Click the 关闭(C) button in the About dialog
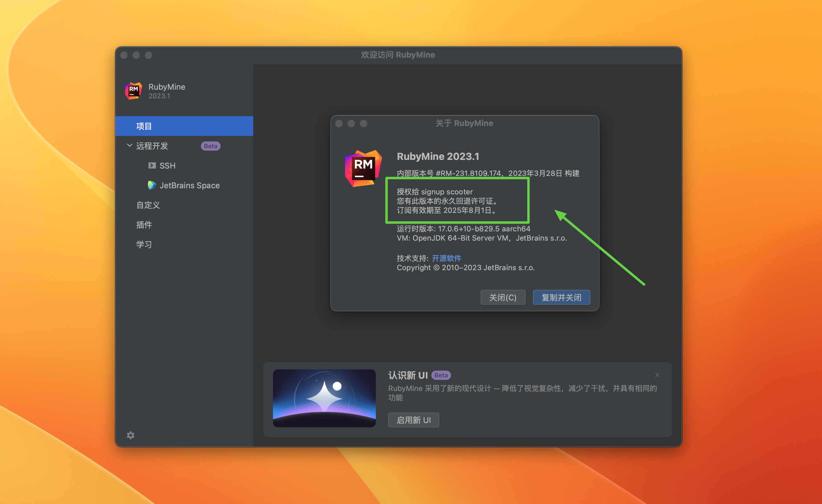The image size is (822, 504). [x=503, y=297]
